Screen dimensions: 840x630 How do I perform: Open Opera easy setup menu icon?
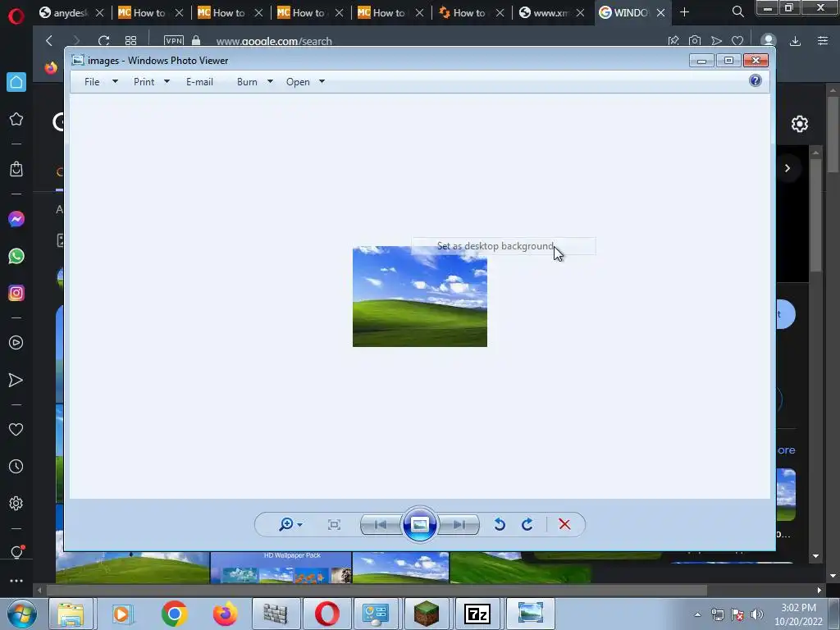pos(823,41)
